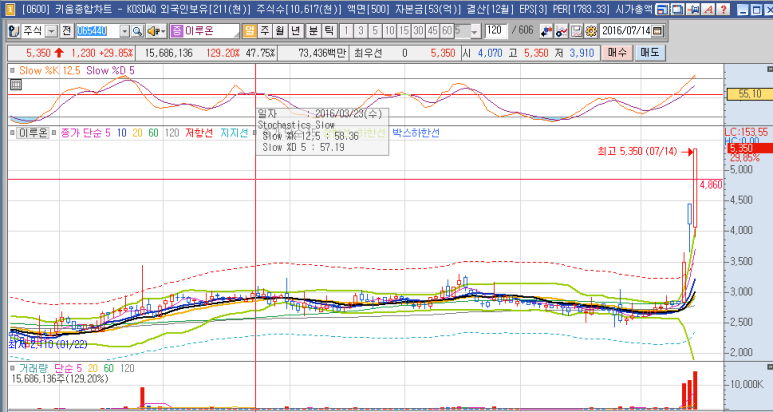Select the 일 daily chart period

click(x=249, y=31)
